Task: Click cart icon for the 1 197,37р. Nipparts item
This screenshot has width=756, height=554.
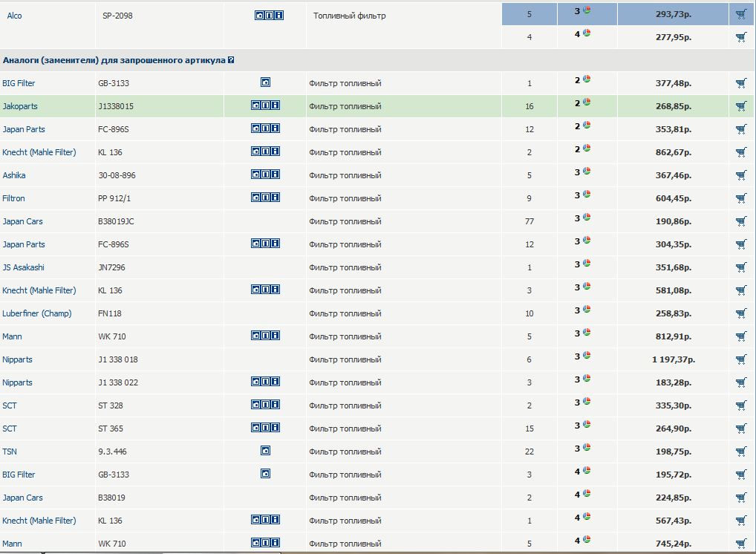Action: tap(740, 359)
